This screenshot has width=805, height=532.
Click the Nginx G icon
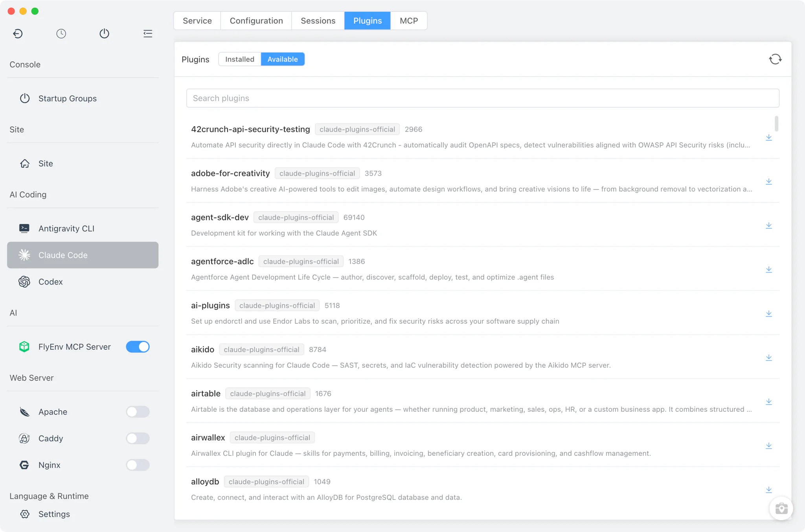tap(24, 465)
